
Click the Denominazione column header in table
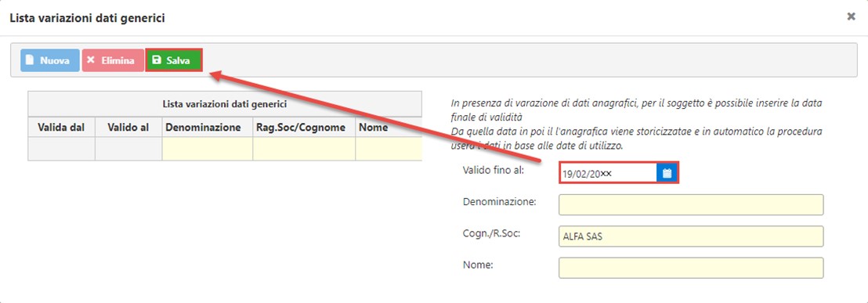tap(208, 128)
